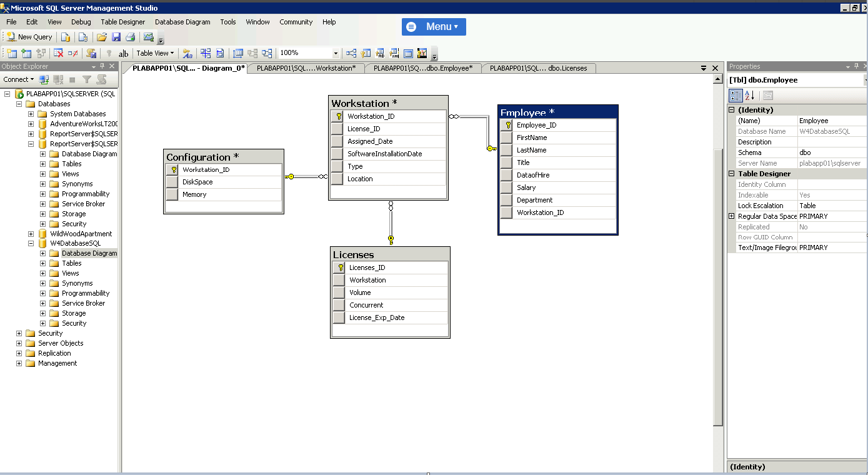868x475 pixels.
Task: Open the File menu
Action: [11, 22]
